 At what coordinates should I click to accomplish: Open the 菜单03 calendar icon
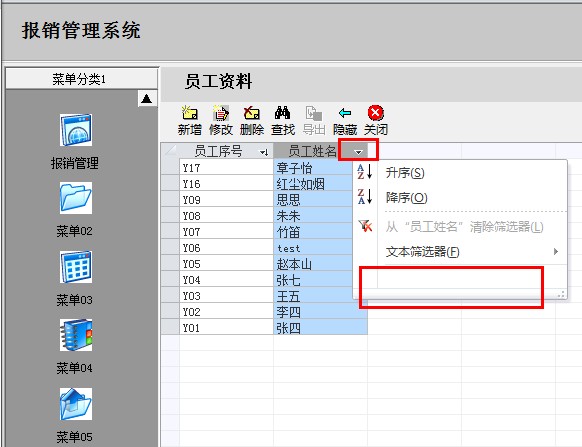[x=76, y=267]
